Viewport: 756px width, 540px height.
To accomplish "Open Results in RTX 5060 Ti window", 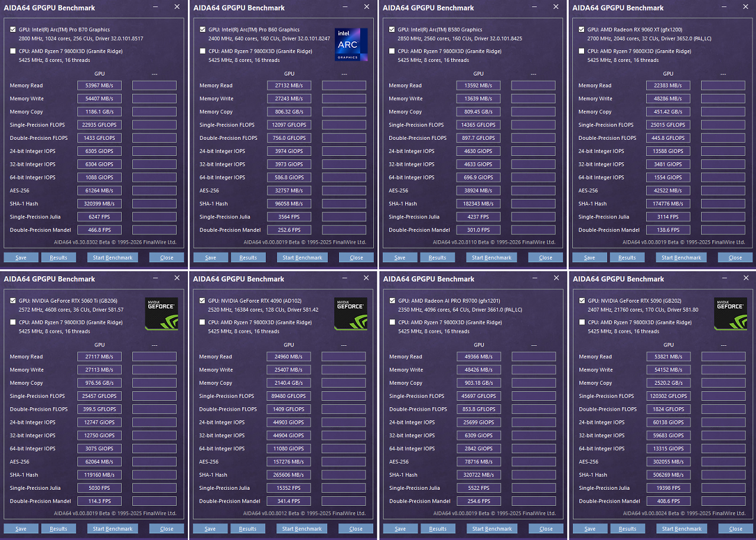I will (x=58, y=529).
